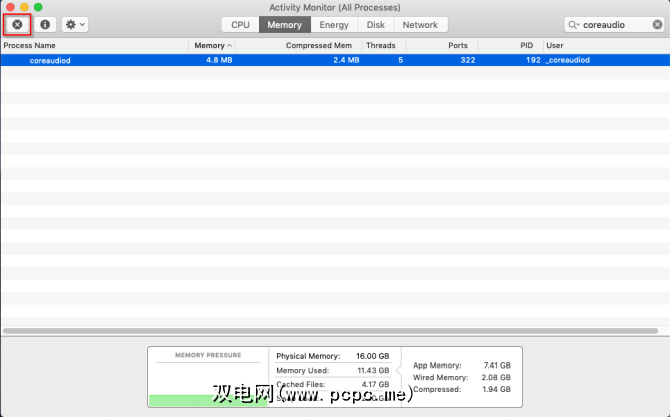Click the Memory Pressure graph
Viewport: 670px width, 417px height.
(x=208, y=377)
